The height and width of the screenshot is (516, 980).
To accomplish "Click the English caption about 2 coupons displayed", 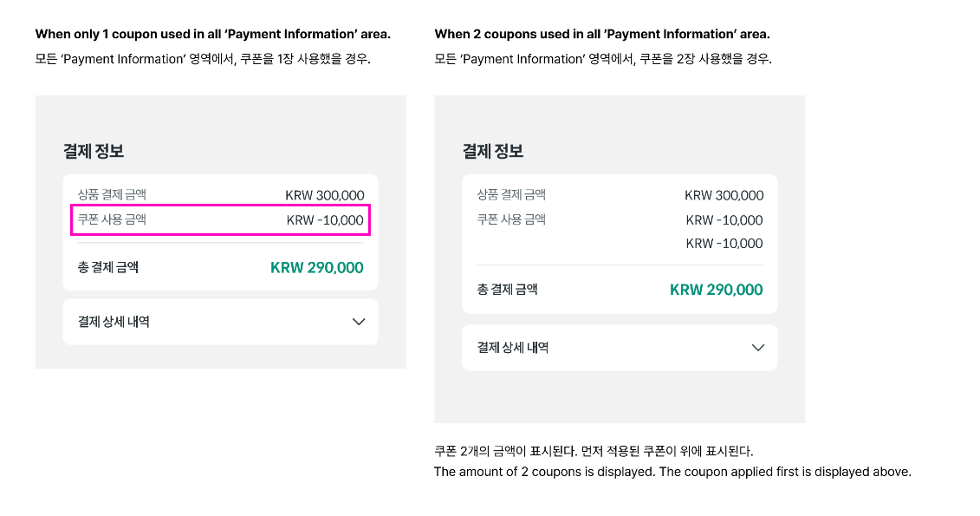I will (x=672, y=473).
